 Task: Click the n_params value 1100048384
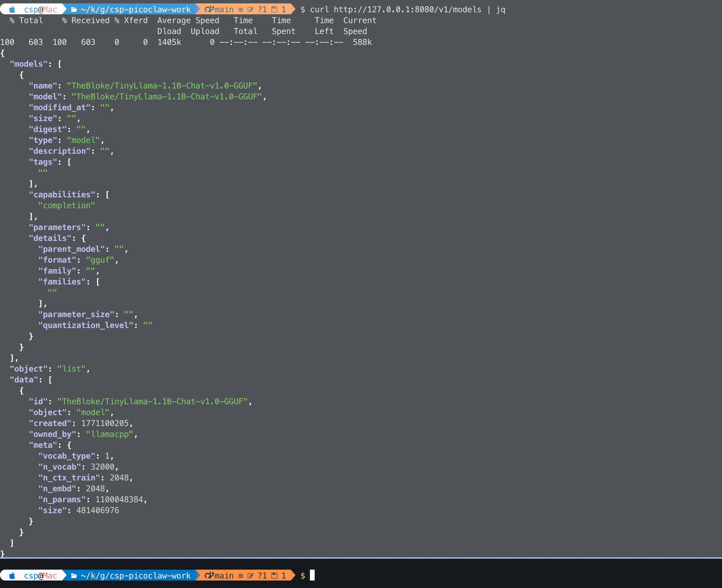click(x=119, y=499)
